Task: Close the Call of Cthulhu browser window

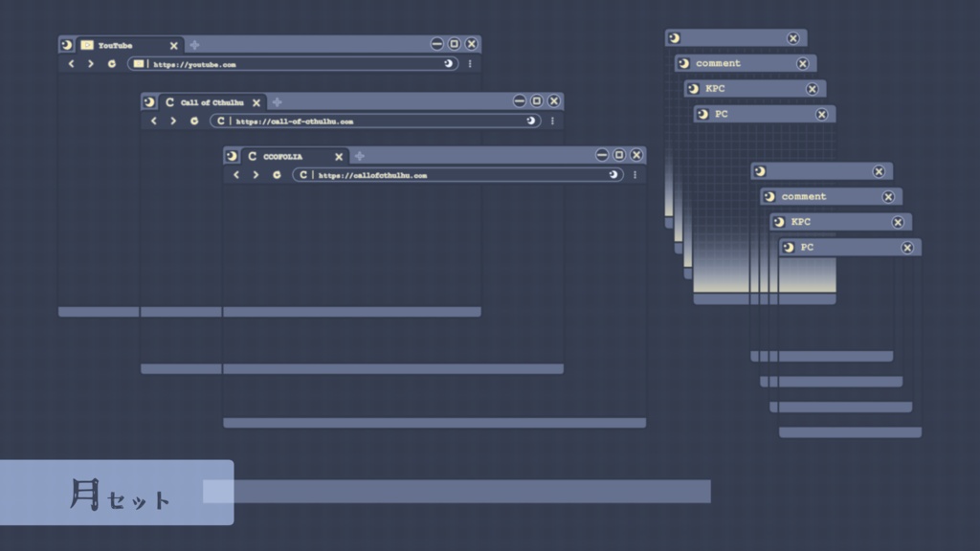Action: pyautogui.click(x=554, y=100)
